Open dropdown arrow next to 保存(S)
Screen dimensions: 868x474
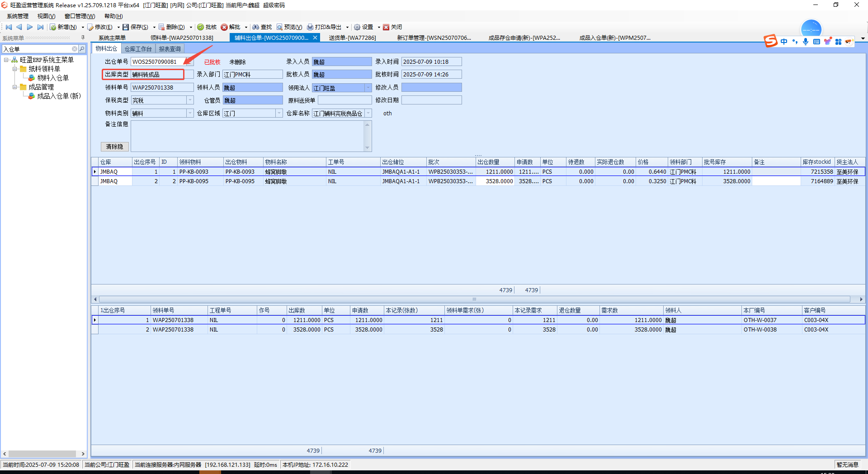click(154, 28)
